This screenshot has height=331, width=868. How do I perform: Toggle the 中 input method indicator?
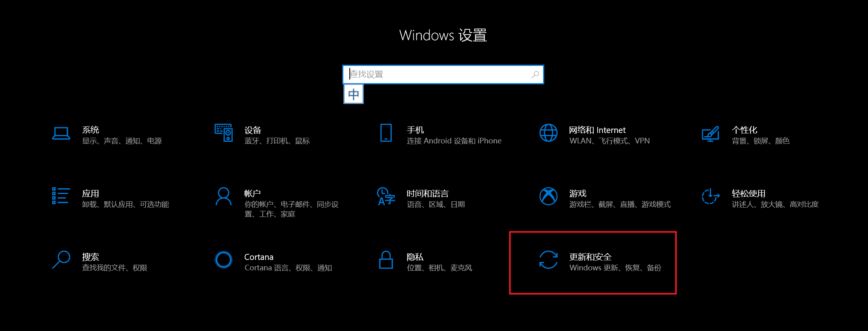(353, 94)
